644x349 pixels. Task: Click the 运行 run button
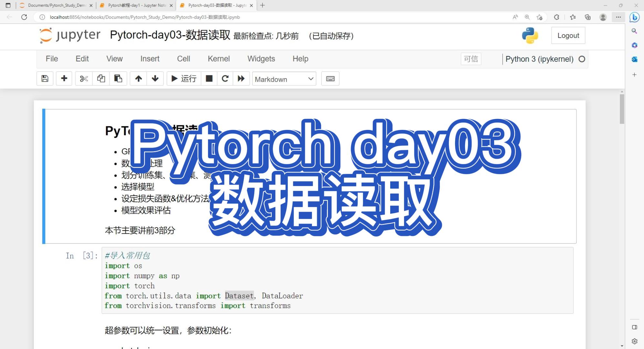pos(184,79)
